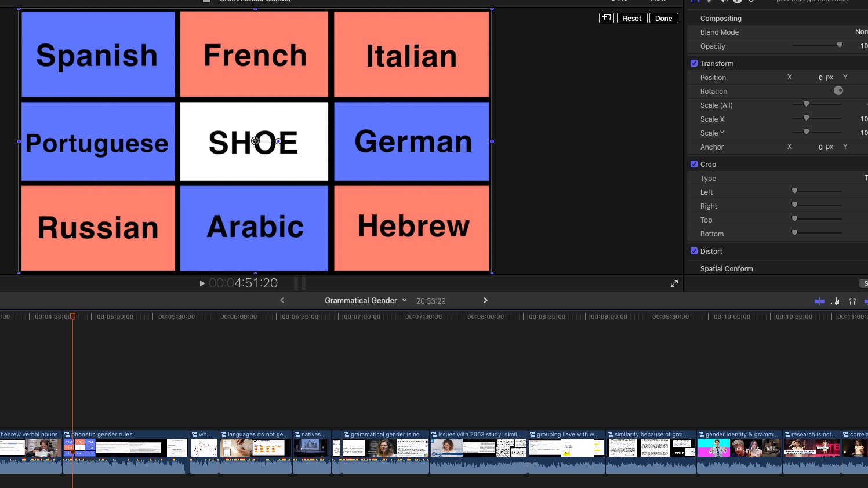Viewport: 868px width, 488px height.
Task: Click the left-middle transform handle of the frame
Action: 19,141
